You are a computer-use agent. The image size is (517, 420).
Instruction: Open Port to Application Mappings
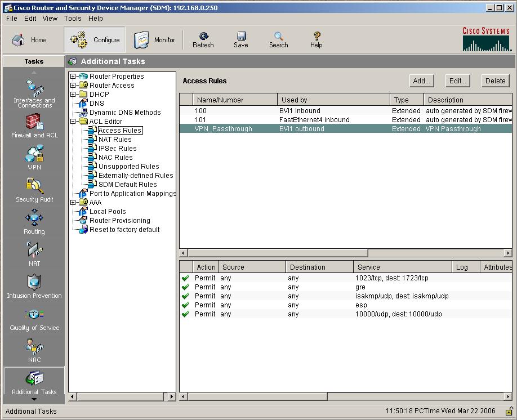pyautogui.click(x=132, y=194)
